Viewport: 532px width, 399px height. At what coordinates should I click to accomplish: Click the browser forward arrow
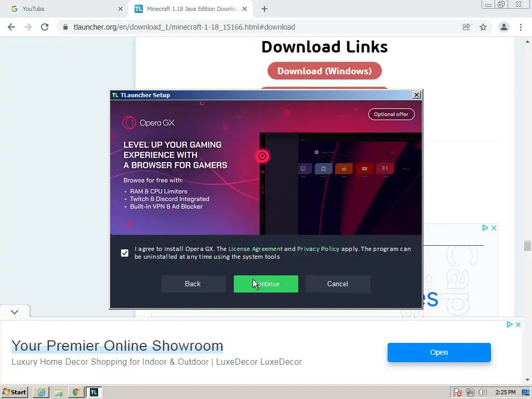[x=28, y=27]
